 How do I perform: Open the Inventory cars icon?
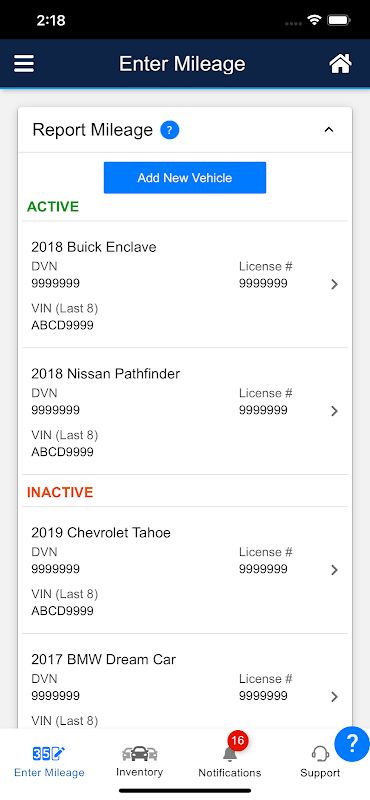tap(139, 753)
